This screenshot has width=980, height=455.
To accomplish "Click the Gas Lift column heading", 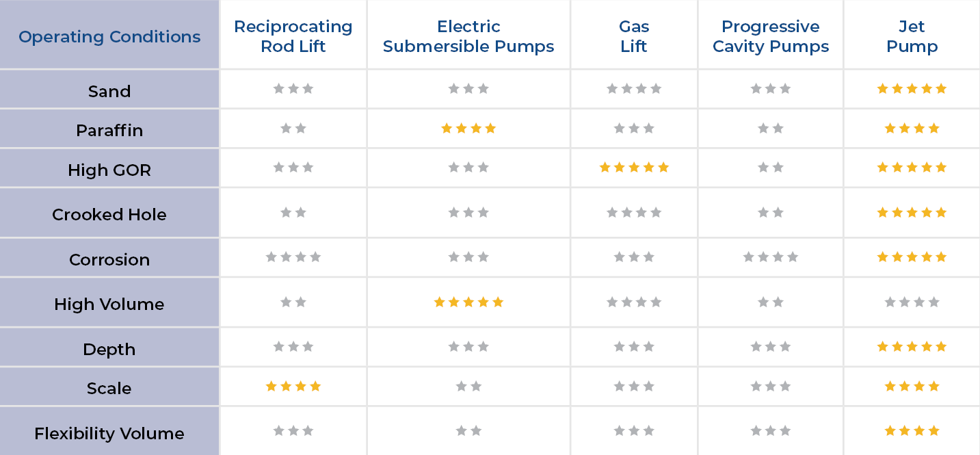I will (634, 36).
